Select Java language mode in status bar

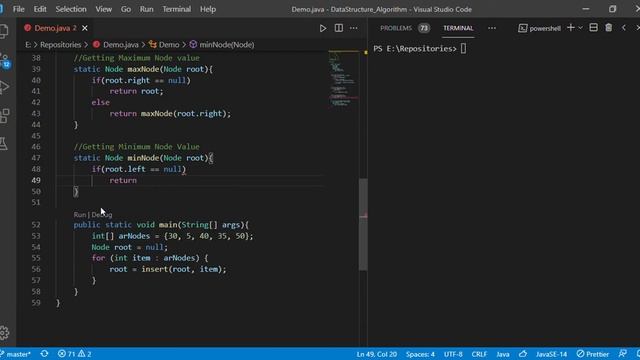point(502,354)
